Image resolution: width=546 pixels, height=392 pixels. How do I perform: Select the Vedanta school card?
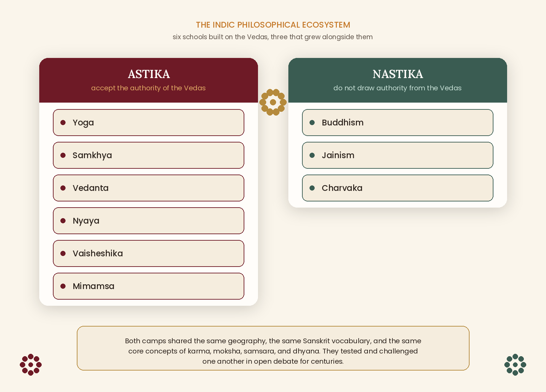148,188
